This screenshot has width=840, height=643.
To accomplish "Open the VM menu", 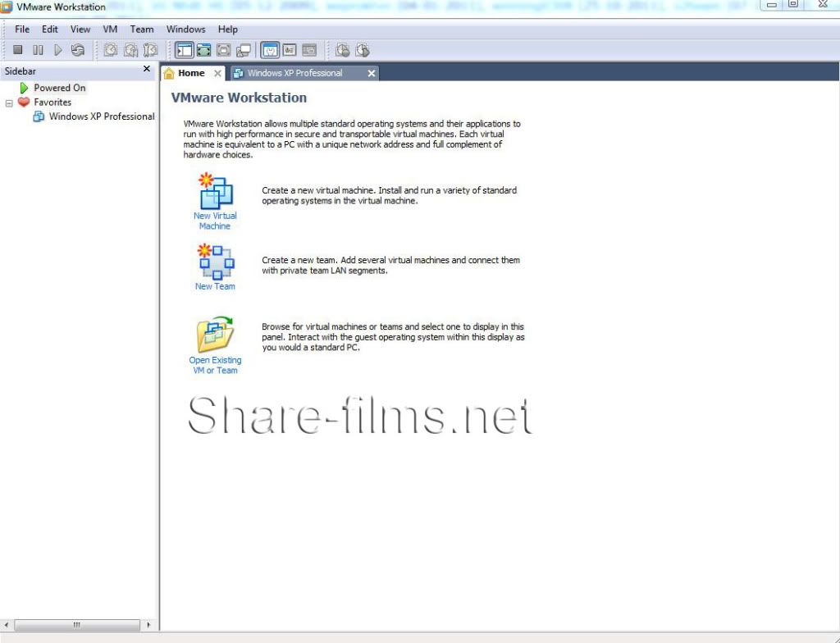I will point(110,29).
